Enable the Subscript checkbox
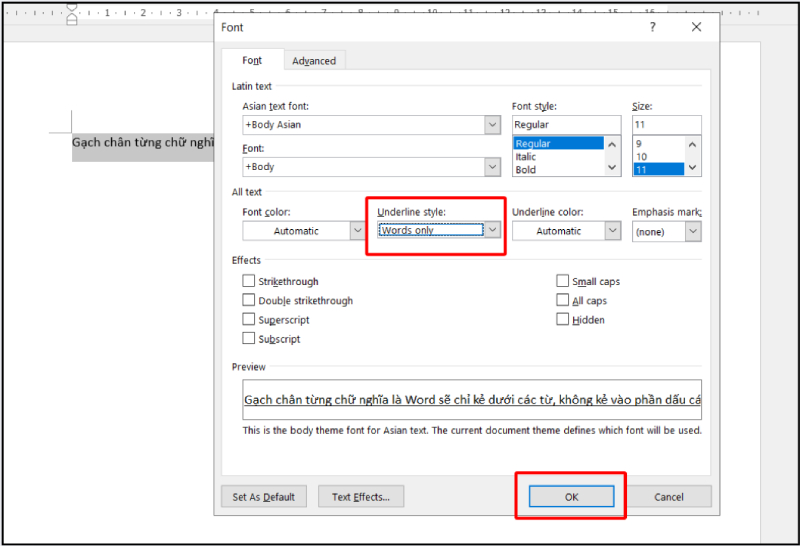Viewport: 800px width, 546px height. (249, 339)
